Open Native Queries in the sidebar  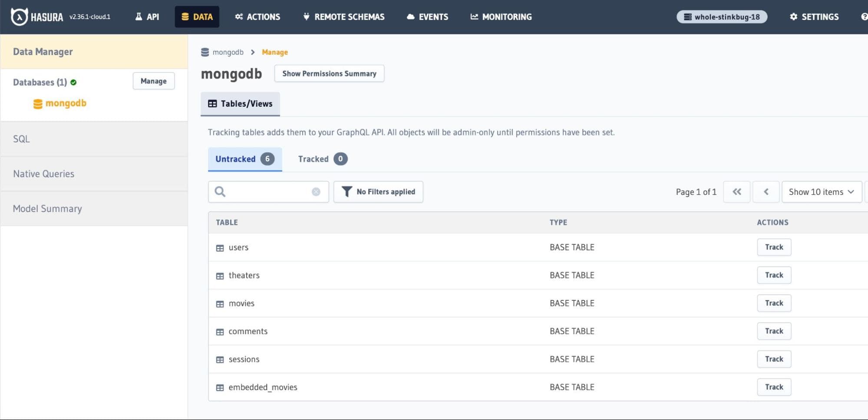pos(43,174)
